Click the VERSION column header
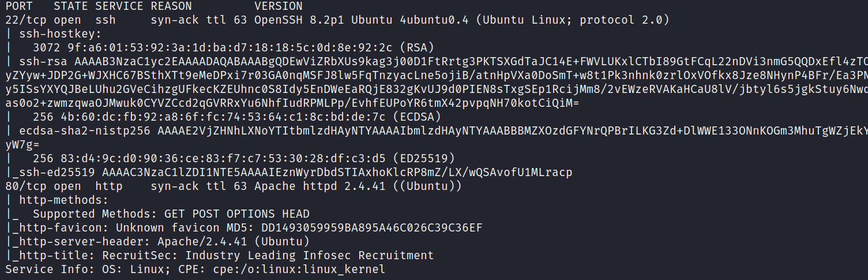 pos(279,6)
